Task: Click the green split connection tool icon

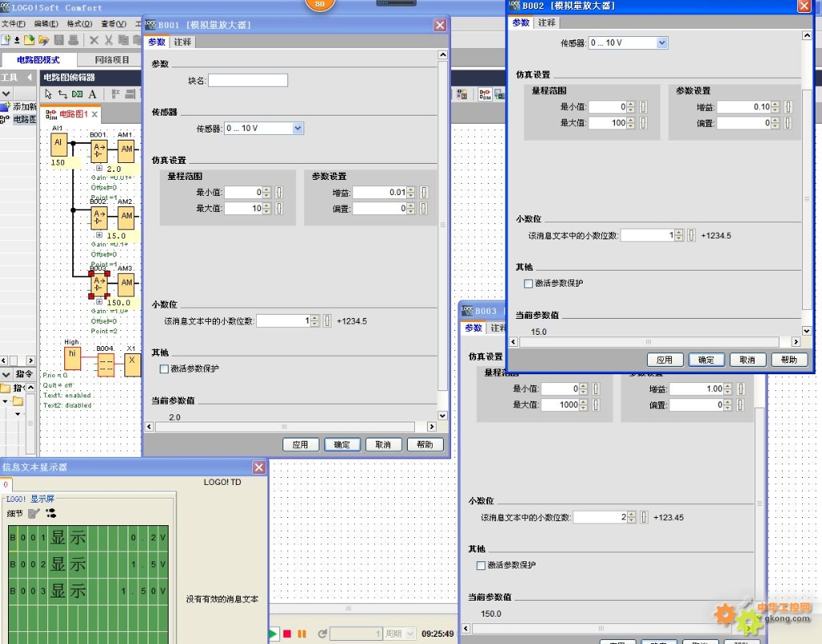Action: 77,95
